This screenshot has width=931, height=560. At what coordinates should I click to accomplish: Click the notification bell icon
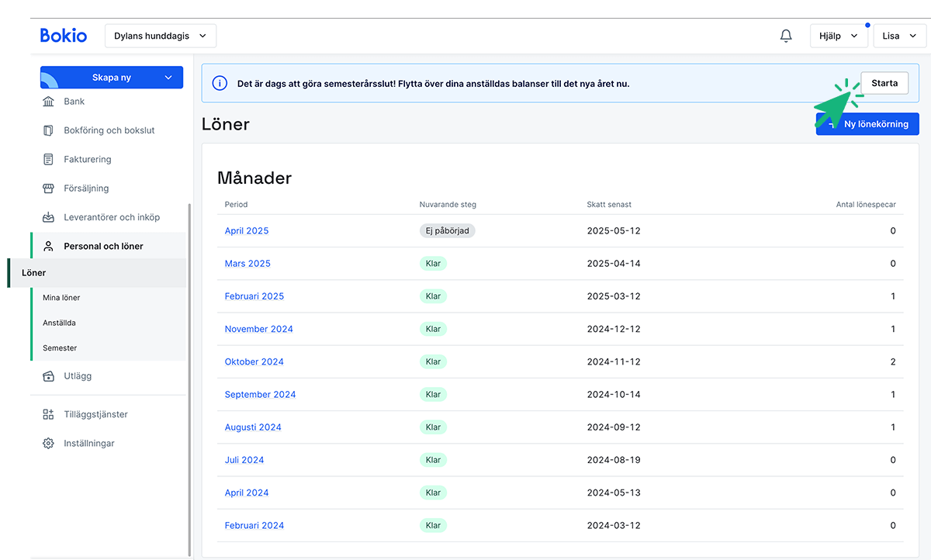click(x=786, y=36)
